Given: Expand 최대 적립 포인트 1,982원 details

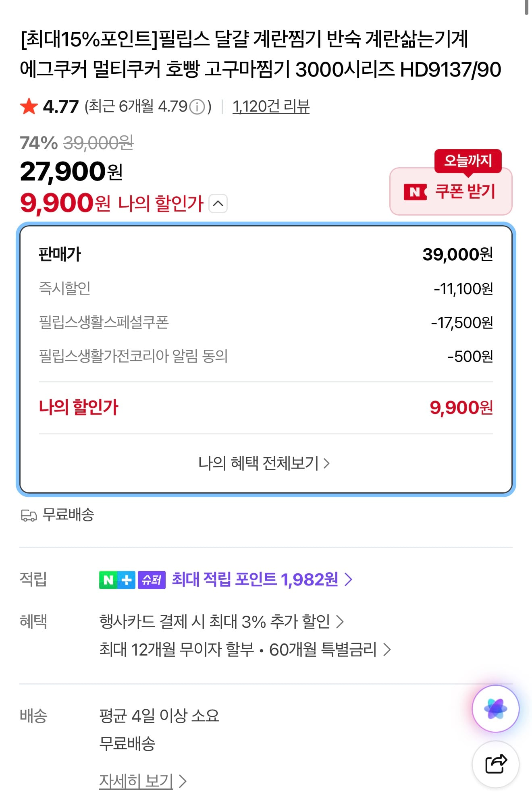Looking at the screenshot, I should 262,579.
